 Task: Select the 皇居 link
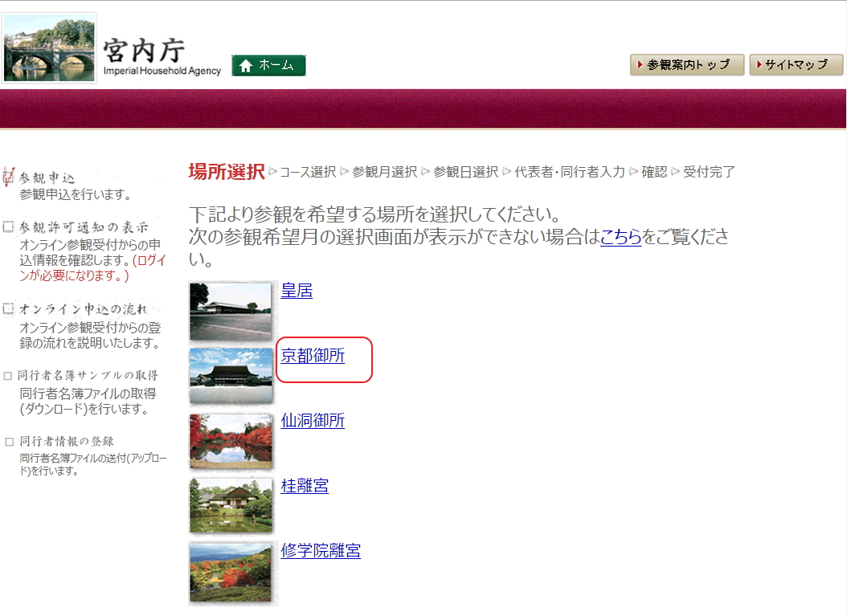click(297, 291)
